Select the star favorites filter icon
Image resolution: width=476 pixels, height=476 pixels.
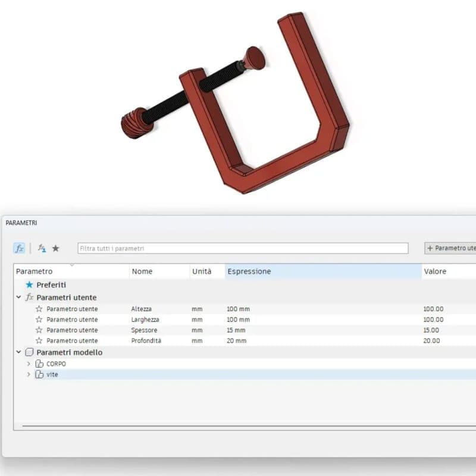(x=56, y=248)
